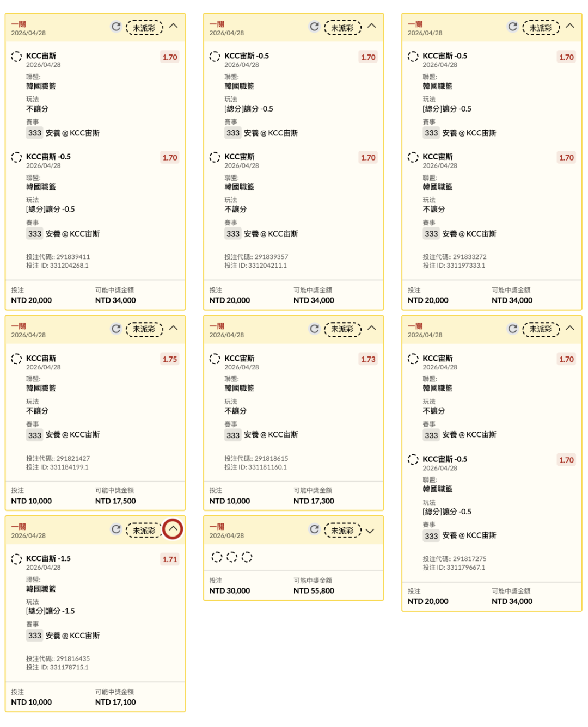Click the 1.75 odds badge
588x727 pixels.
pos(170,359)
